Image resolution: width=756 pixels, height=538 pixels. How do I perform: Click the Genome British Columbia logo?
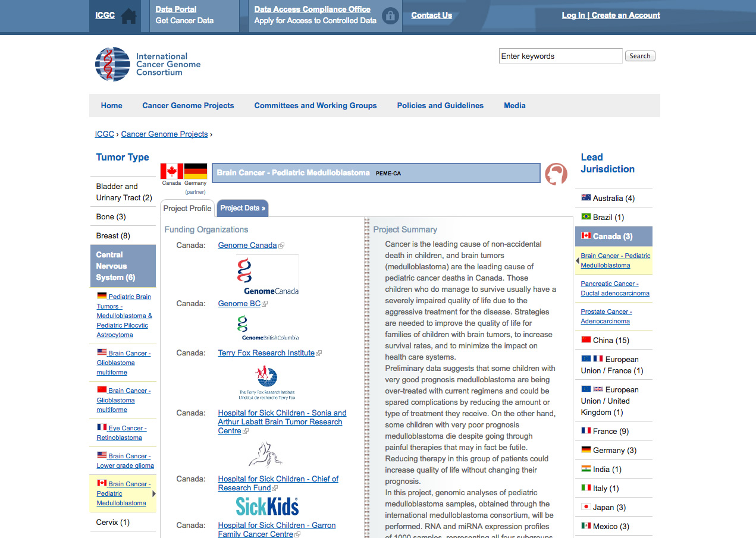coord(267,328)
